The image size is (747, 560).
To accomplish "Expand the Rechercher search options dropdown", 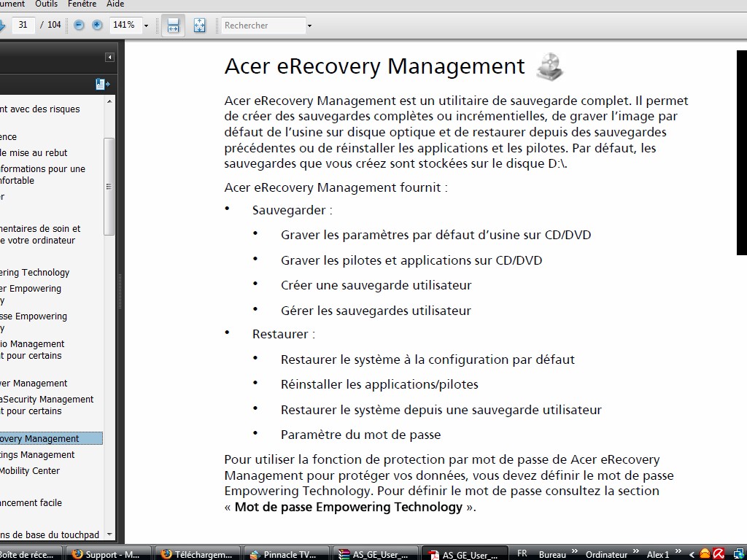I will [x=309, y=26].
